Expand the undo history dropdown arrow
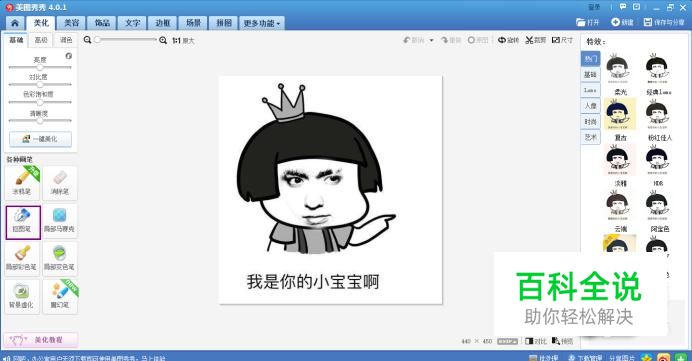 (x=432, y=40)
